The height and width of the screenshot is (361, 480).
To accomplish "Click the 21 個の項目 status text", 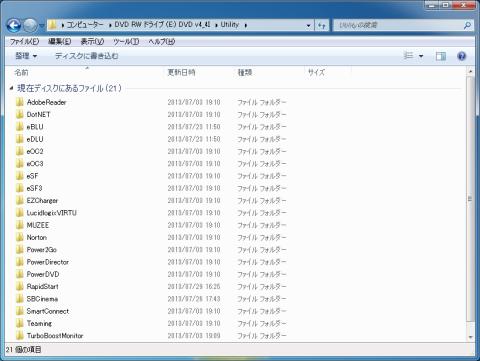I will pyautogui.click(x=24, y=350).
